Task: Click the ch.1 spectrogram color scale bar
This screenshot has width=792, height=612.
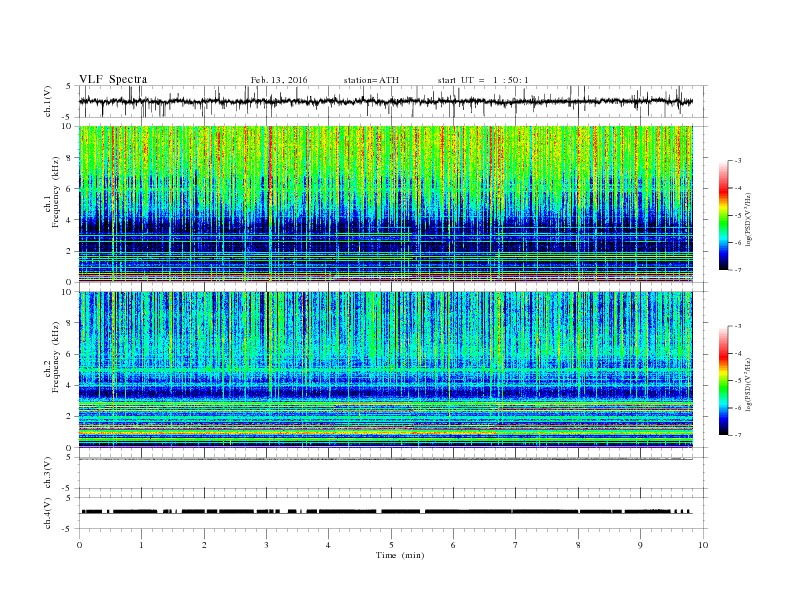Action: pos(724,216)
